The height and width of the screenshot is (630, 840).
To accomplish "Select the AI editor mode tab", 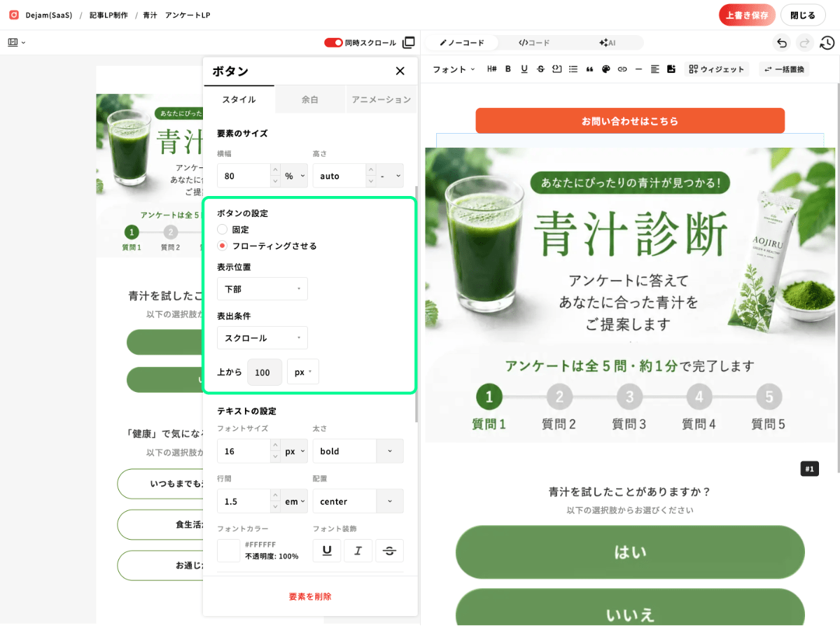I will coord(607,43).
